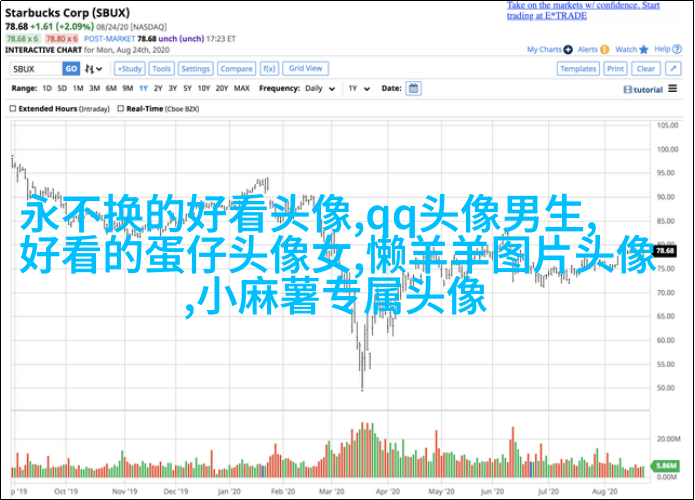Select the 2Y range
This screenshot has height=500, width=695.
(158, 88)
